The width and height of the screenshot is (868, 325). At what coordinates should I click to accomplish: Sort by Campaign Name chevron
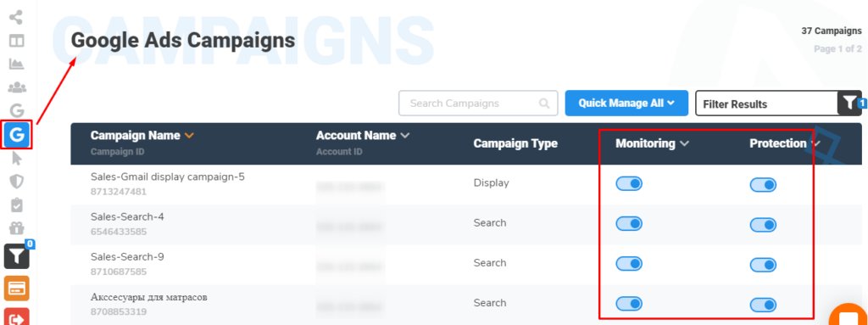(189, 136)
